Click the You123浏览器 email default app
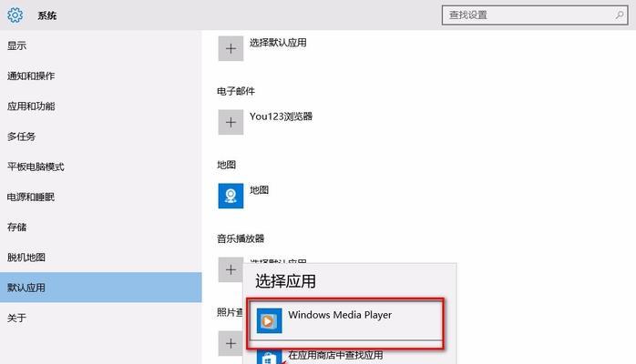This screenshot has width=636, height=364. coord(281,116)
